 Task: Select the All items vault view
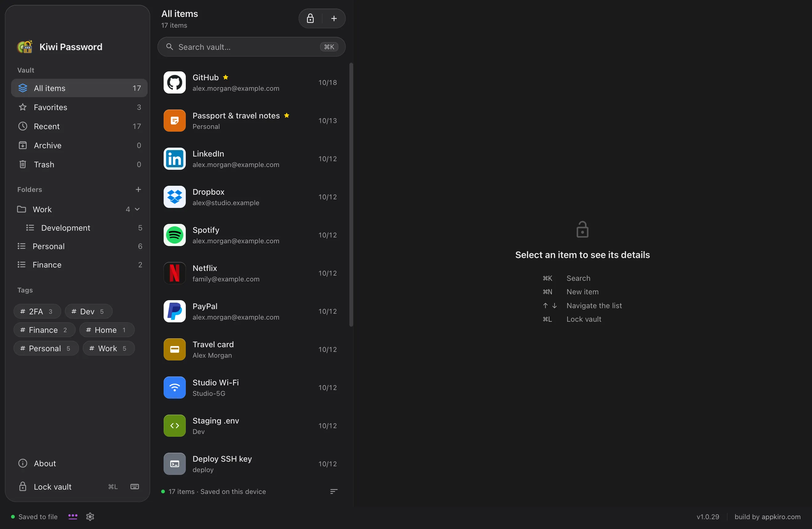pos(79,88)
